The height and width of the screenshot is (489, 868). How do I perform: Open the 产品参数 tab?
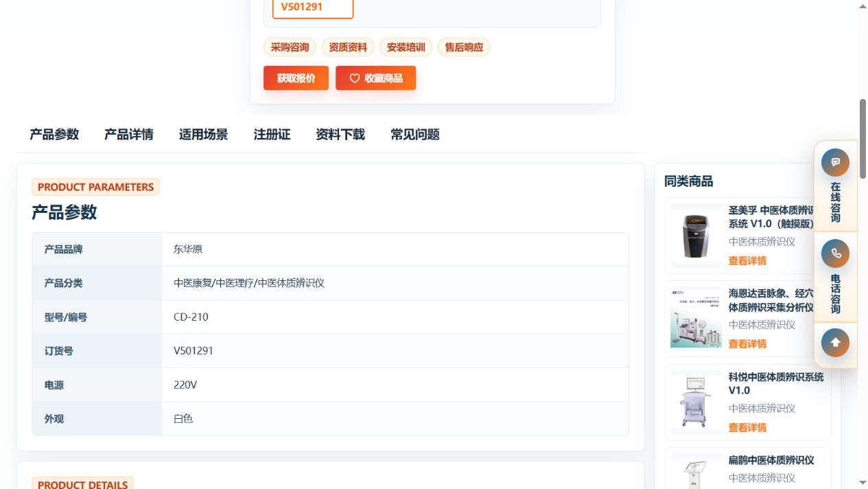point(54,135)
